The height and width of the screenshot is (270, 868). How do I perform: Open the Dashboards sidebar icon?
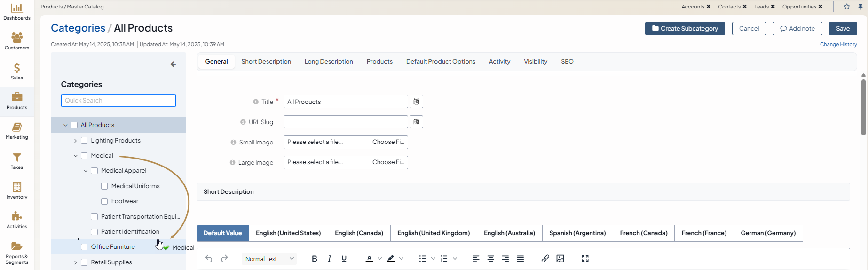click(x=17, y=12)
